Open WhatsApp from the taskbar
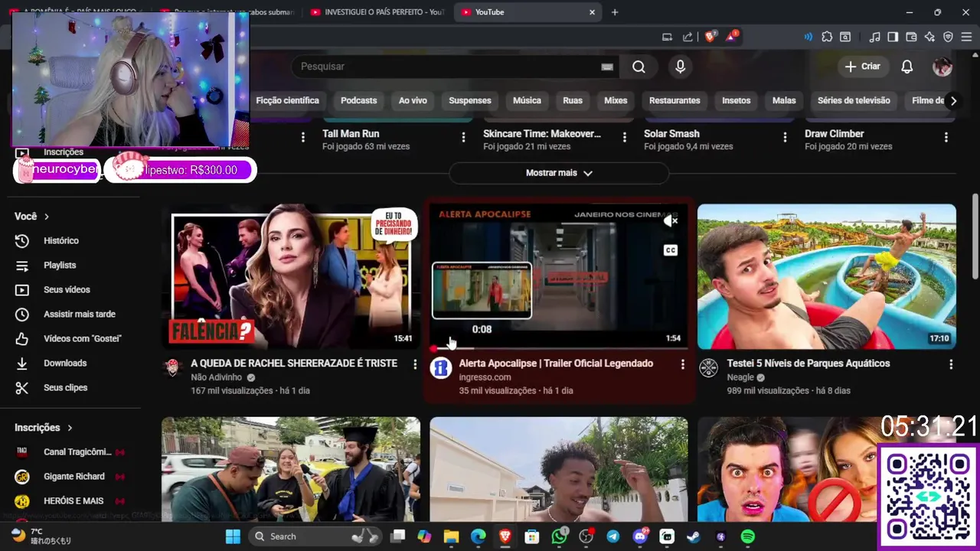 click(x=560, y=536)
